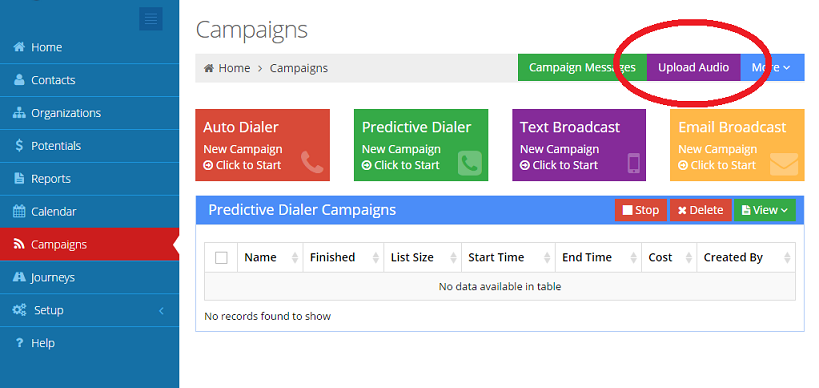Click the 'No records found to show' text

pos(267,316)
